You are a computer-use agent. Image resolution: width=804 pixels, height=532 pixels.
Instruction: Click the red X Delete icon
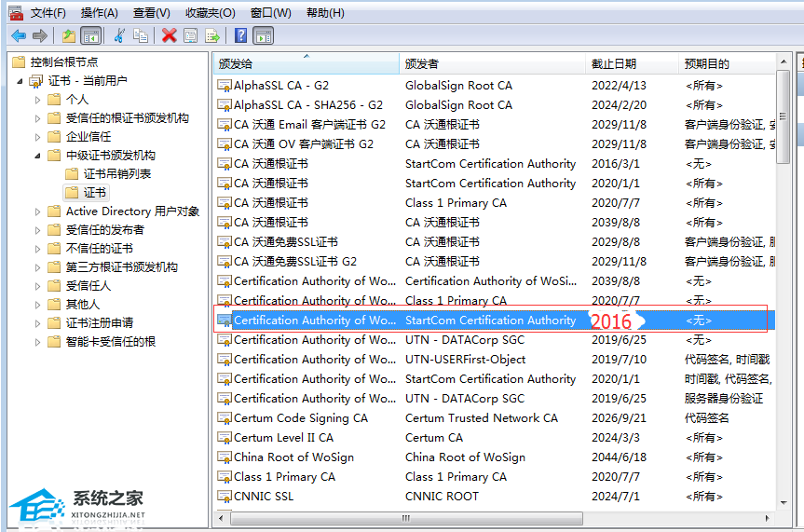pos(169,36)
